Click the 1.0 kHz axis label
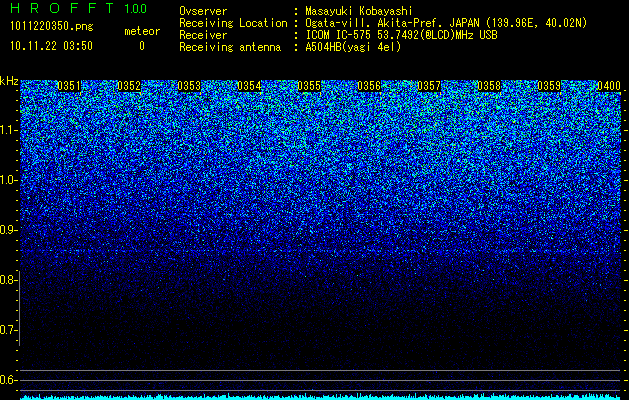This screenshot has width=629, height=400. [7, 180]
